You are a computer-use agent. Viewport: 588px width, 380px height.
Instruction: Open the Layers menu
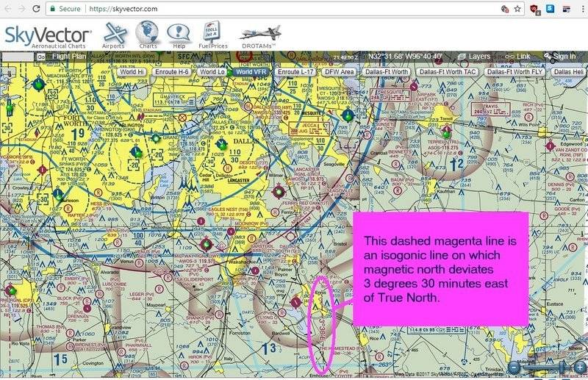(x=474, y=57)
